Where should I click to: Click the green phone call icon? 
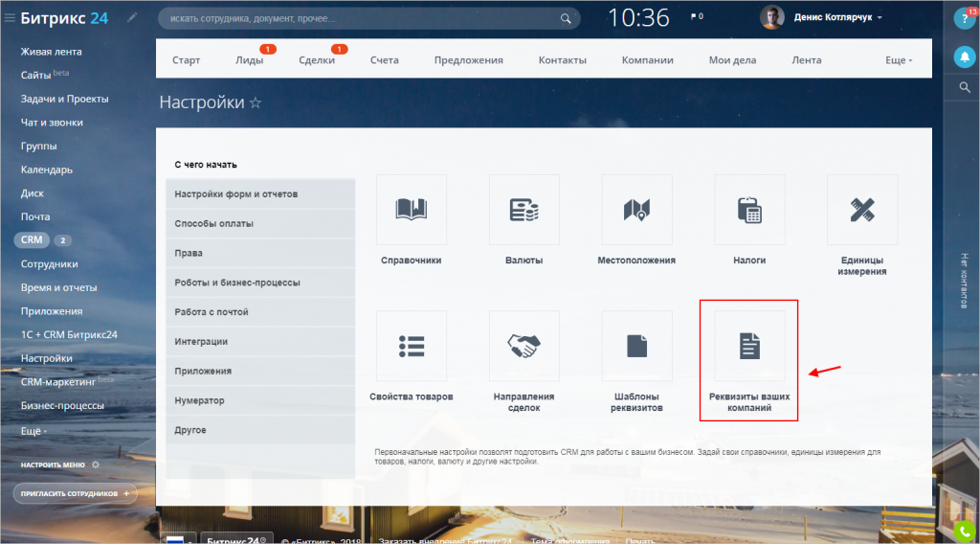point(965,532)
